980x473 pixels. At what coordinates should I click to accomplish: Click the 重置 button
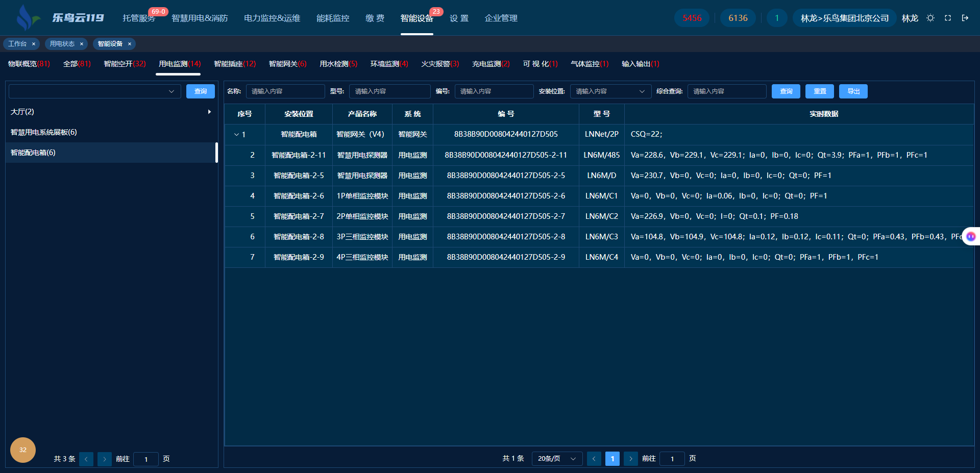(820, 91)
